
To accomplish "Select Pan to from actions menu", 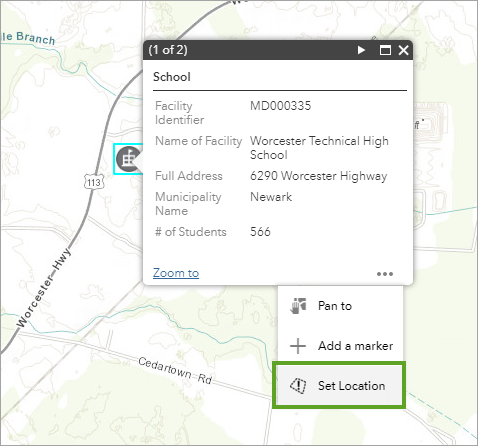I will click(x=340, y=306).
